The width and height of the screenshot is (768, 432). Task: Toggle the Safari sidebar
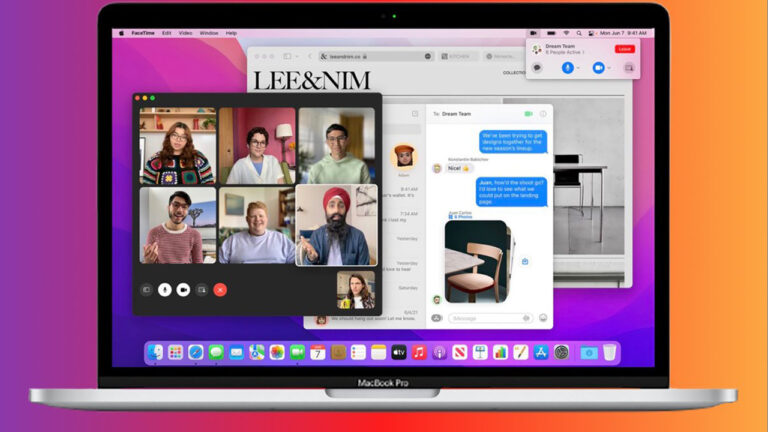[x=288, y=56]
